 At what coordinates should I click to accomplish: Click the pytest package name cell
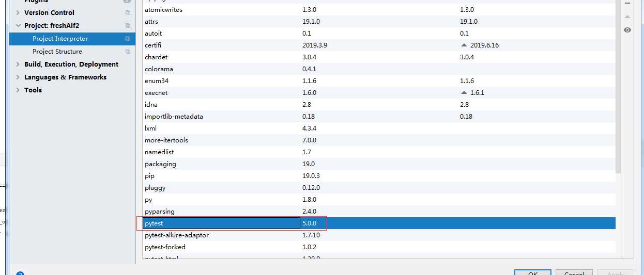pos(221,223)
